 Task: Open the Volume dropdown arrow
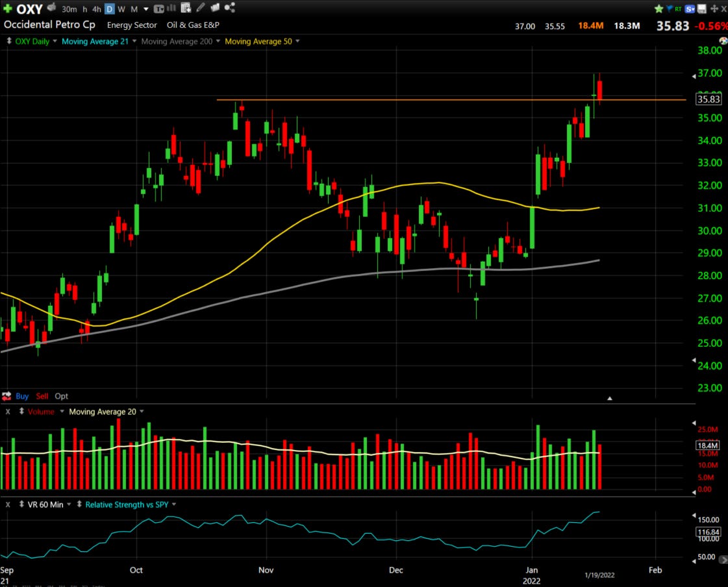(x=62, y=411)
